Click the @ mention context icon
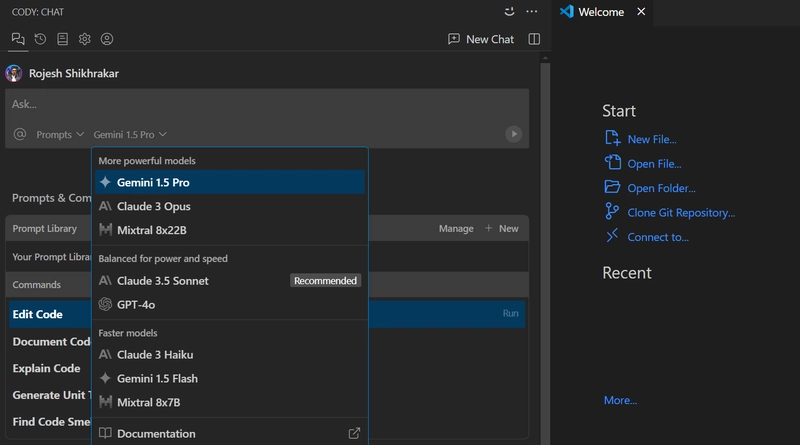800x445 pixels. 20,134
